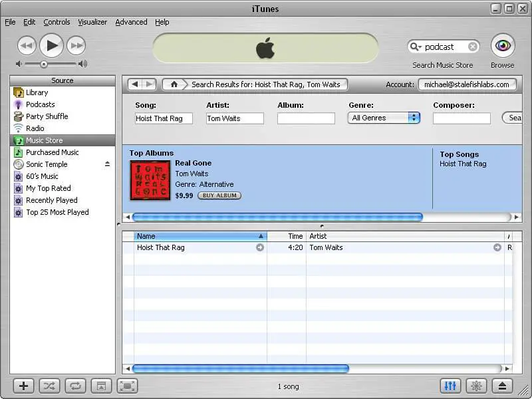This screenshot has height=399, width=532.
Task: Eject the Sonic Temple disc
Action: (107, 164)
